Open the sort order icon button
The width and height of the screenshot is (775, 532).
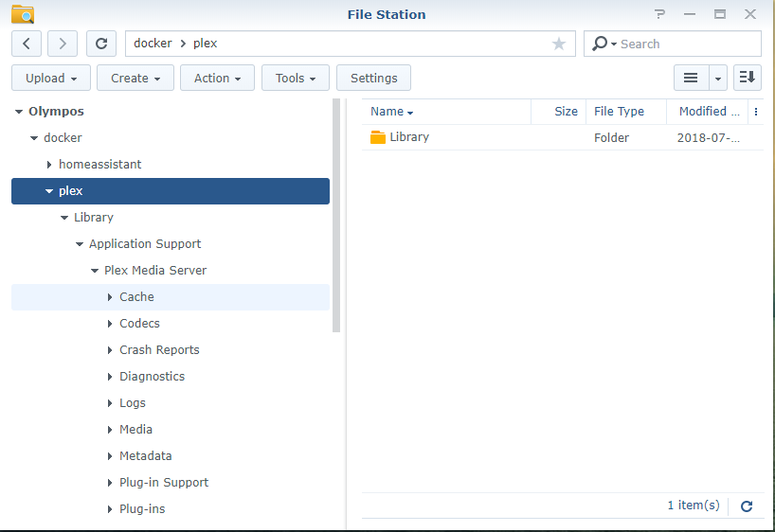click(748, 78)
